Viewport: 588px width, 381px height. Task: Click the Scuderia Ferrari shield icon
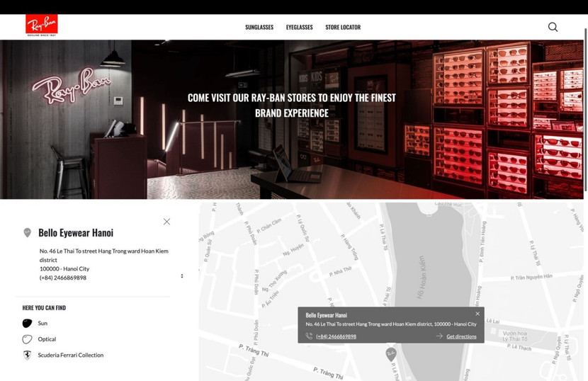pyautogui.click(x=27, y=355)
